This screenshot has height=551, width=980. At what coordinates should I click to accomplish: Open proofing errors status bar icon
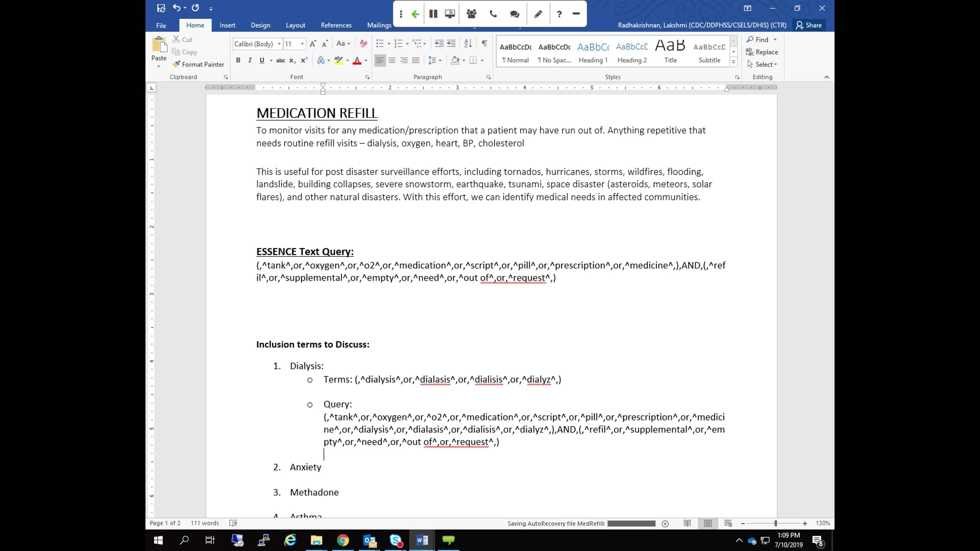[233, 523]
